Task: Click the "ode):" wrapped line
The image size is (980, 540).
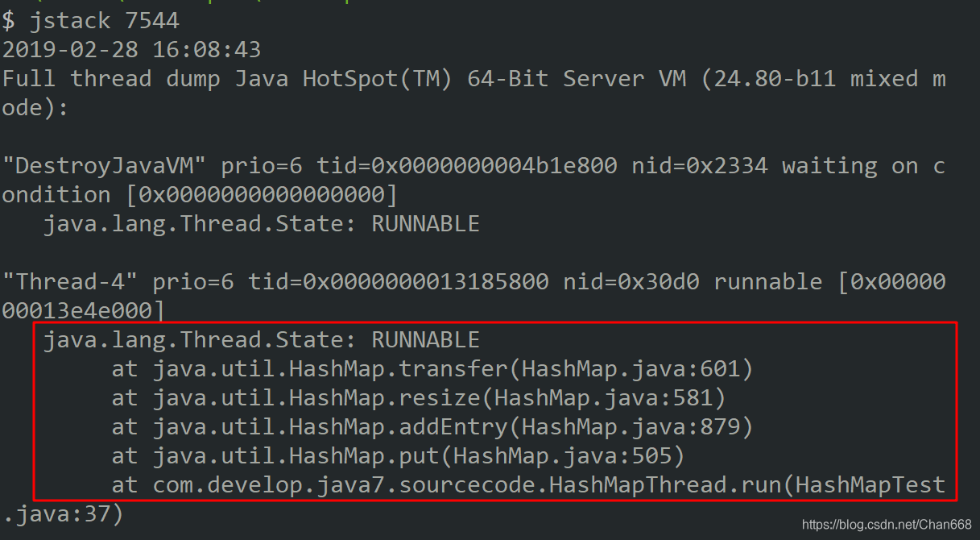Action: pyautogui.click(x=35, y=107)
